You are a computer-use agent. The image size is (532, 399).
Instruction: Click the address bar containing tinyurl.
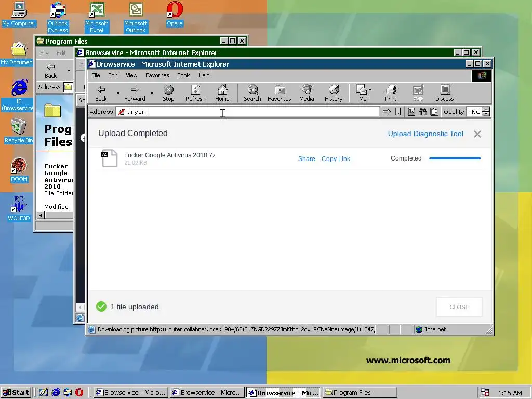[248, 112]
